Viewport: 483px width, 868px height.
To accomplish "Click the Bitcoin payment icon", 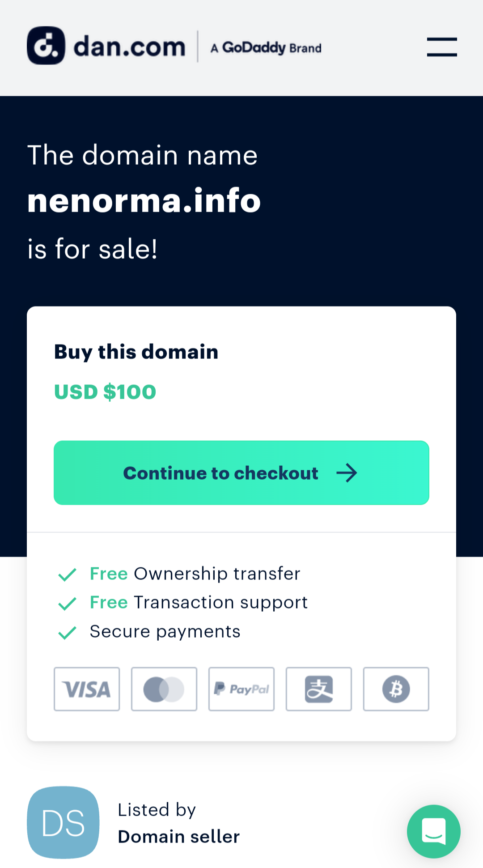I will pos(396,689).
